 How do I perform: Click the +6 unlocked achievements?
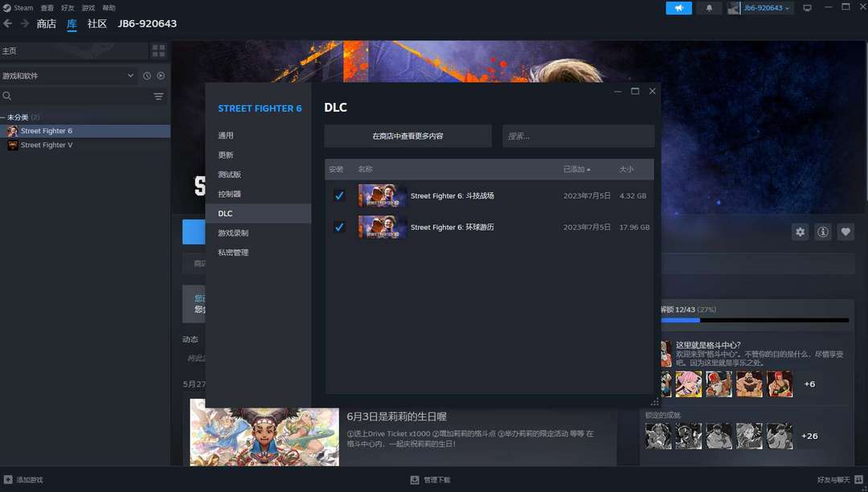809,384
